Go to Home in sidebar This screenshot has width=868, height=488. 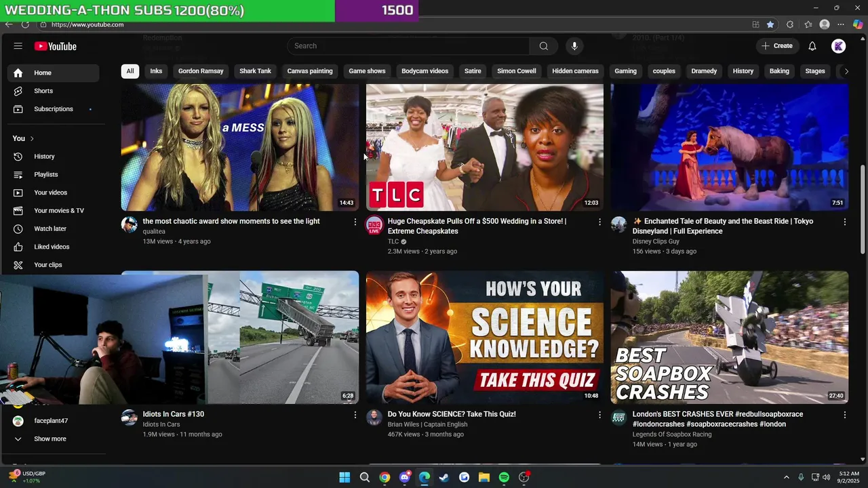pos(54,73)
